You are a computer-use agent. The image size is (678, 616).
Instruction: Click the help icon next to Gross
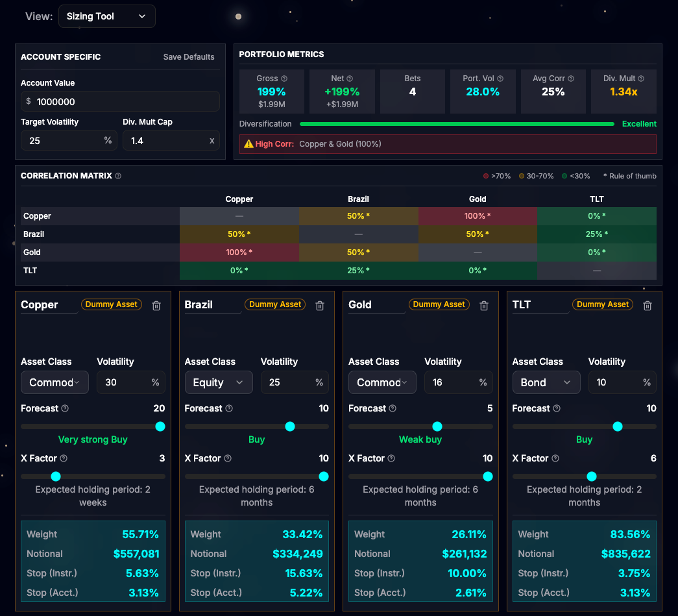pos(284,79)
